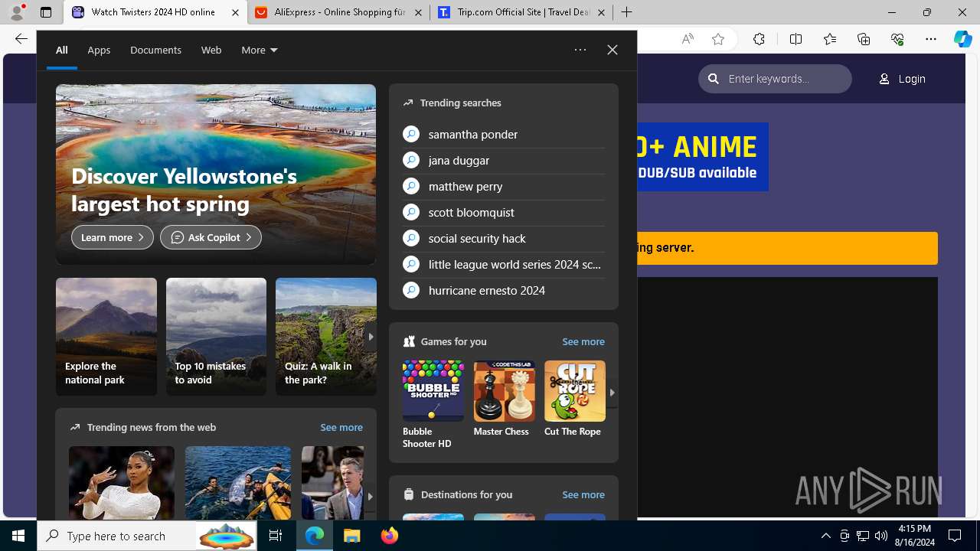
Task: Show next trending news with arrow
Action: (370, 496)
